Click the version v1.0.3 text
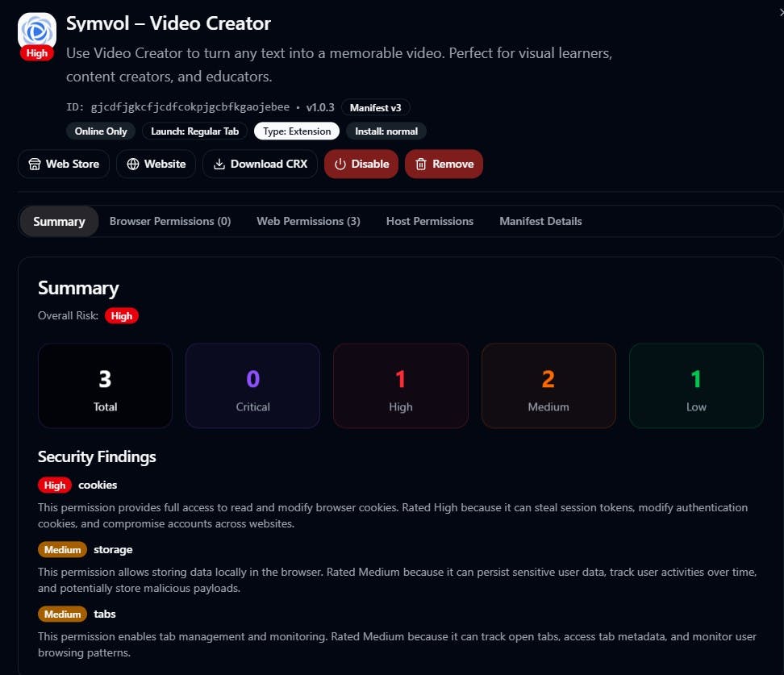 pyautogui.click(x=320, y=107)
